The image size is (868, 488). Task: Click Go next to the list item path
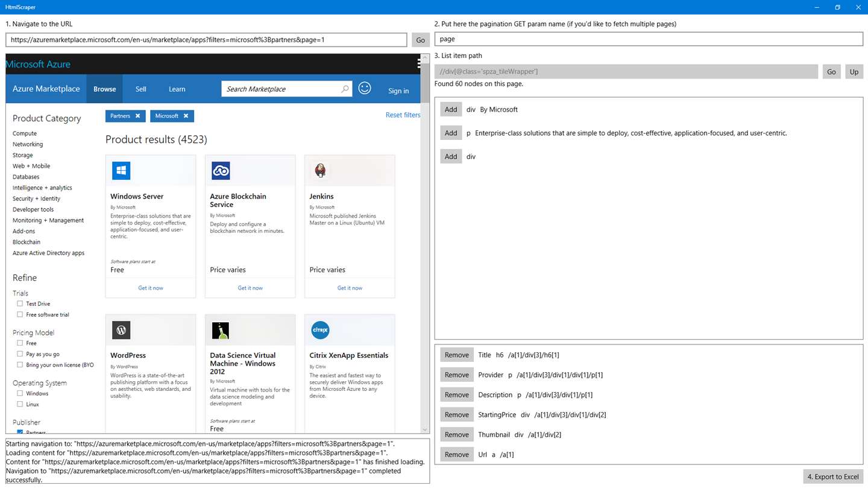[831, 72]
